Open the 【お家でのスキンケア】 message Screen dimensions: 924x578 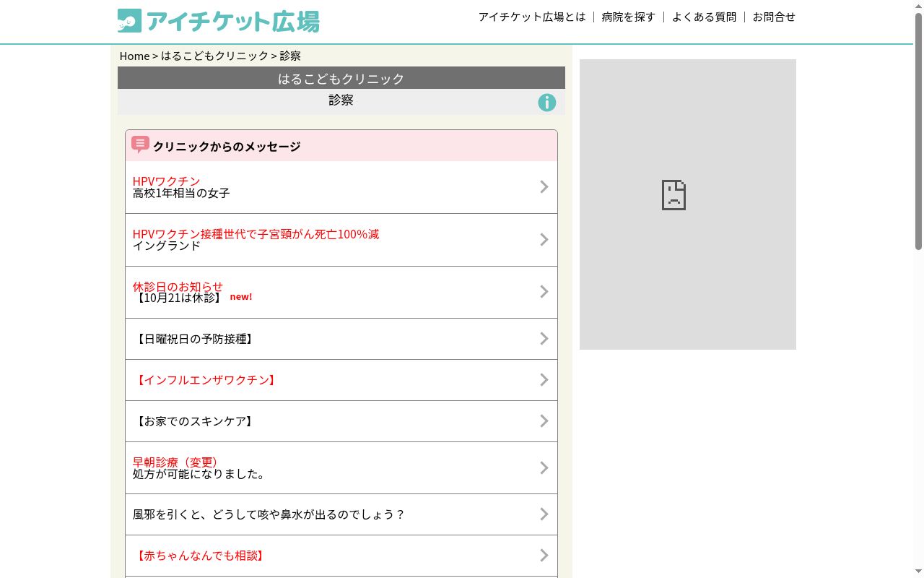[341, 421]
